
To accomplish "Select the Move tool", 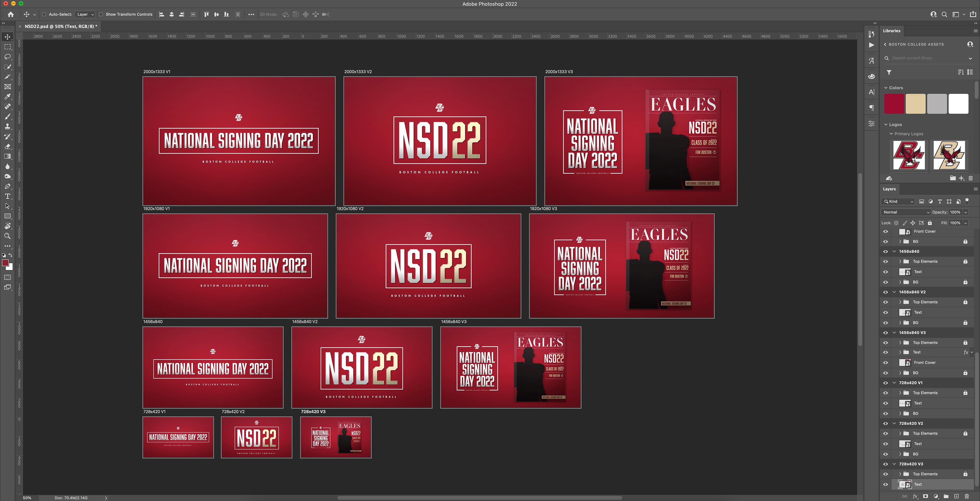I will point(7,37).
